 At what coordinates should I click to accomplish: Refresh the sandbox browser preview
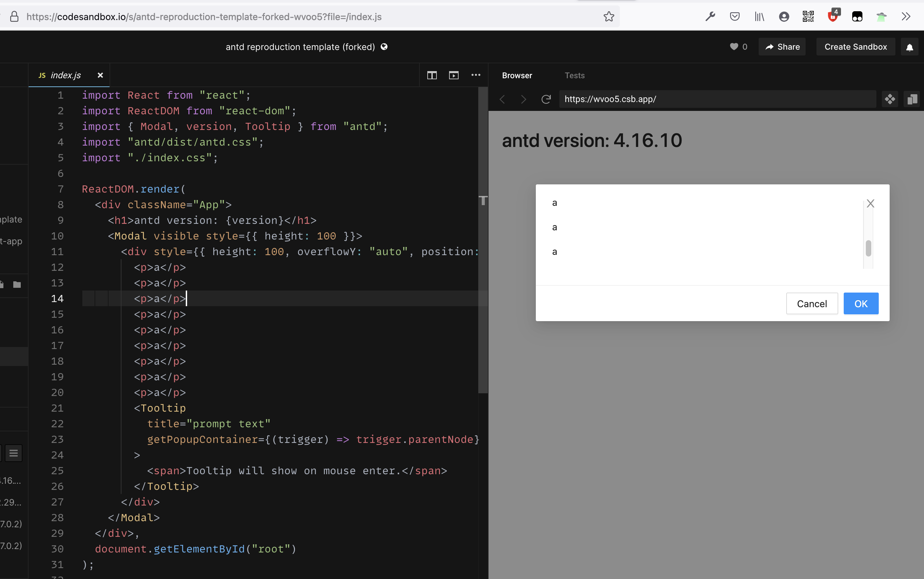point(546,100)
